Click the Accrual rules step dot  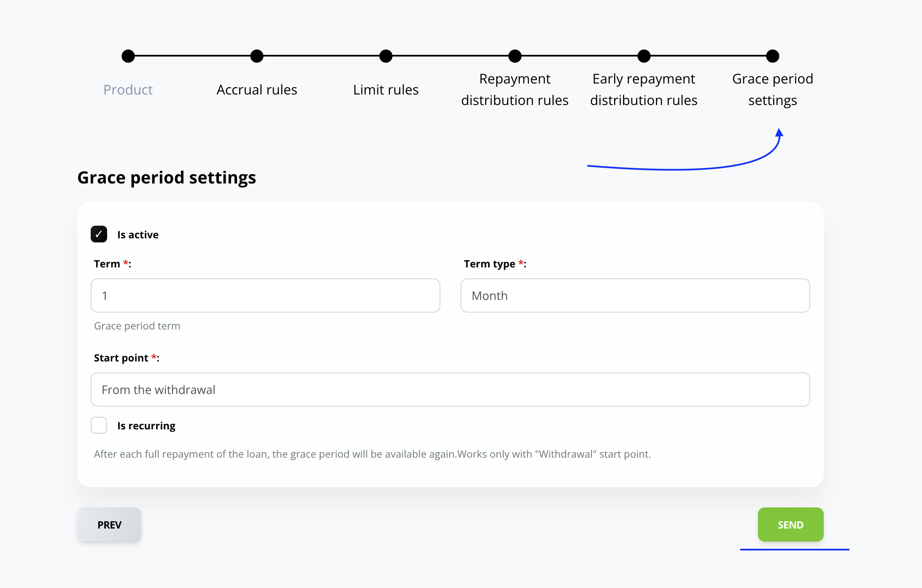(x=257, y=56)
